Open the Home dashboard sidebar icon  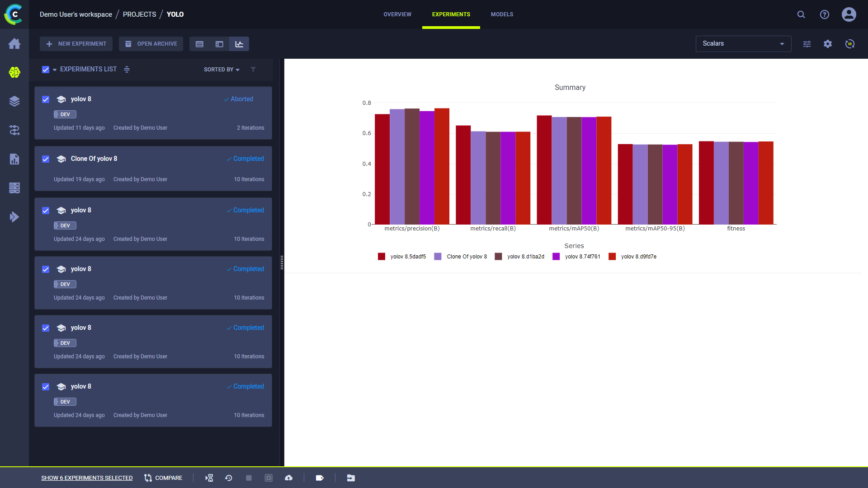pos(14,43)
